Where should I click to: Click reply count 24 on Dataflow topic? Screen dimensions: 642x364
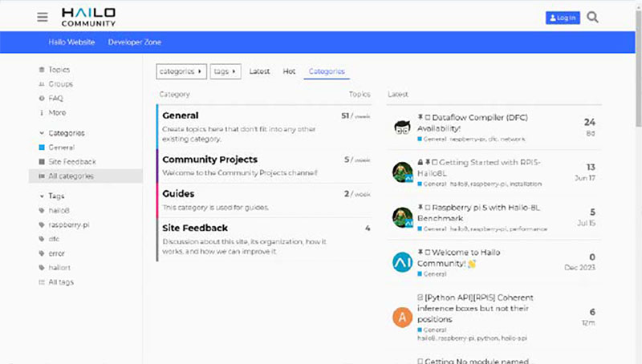tap(590, 123)
